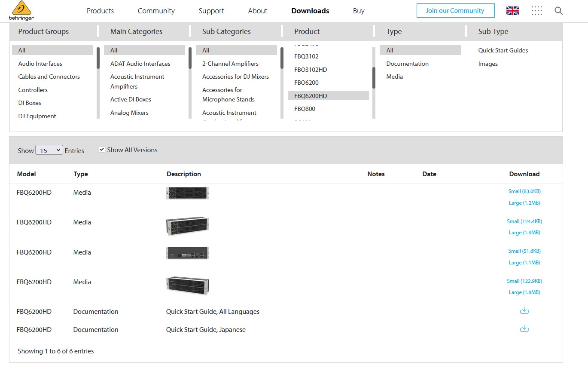Click the Join our Community button
This screenshot has height=365, width=588.
455,11
